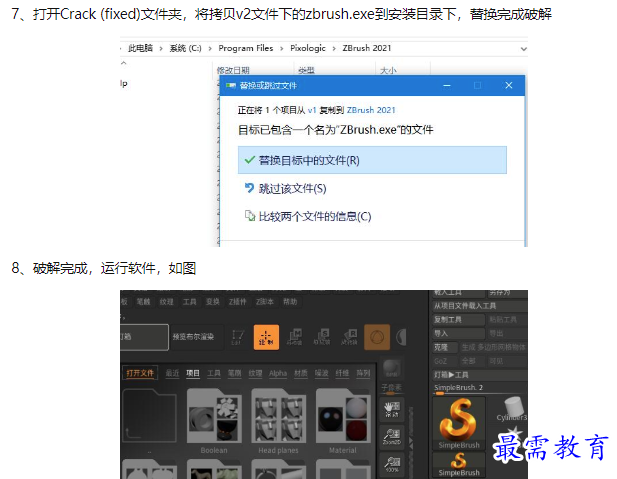Expand chevron after 此电脑 breadcrumb
Image resolution: width=617 pixels, height=479 pixels.
(161, 48)
